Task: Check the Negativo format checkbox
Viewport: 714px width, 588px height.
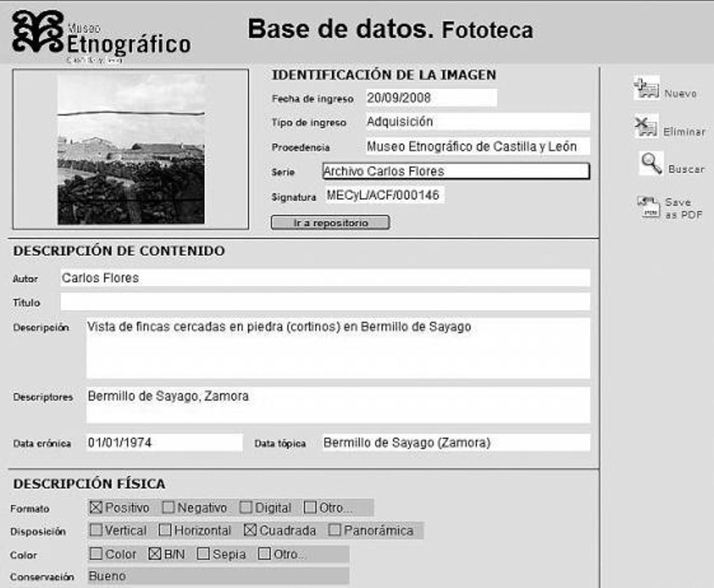Action: pyautogui.click(x=169, y=508)
